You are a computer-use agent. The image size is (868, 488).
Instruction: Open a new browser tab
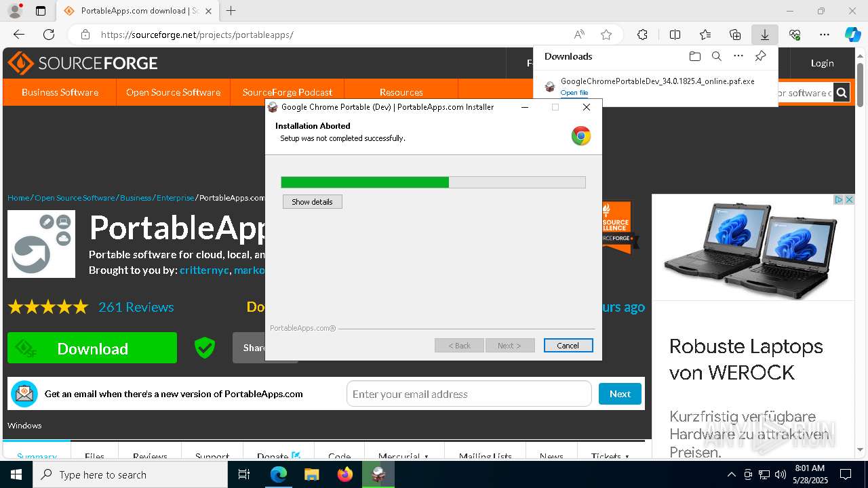[x=231, y=11]
